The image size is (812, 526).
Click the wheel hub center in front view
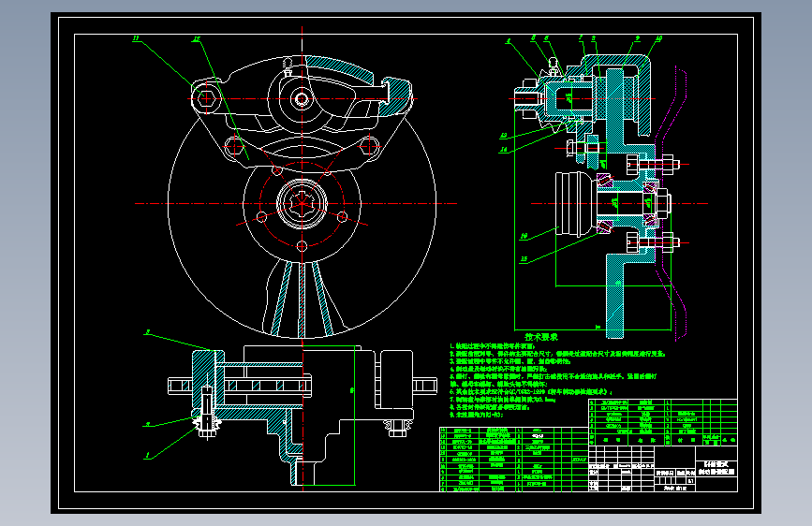[302, 203]
